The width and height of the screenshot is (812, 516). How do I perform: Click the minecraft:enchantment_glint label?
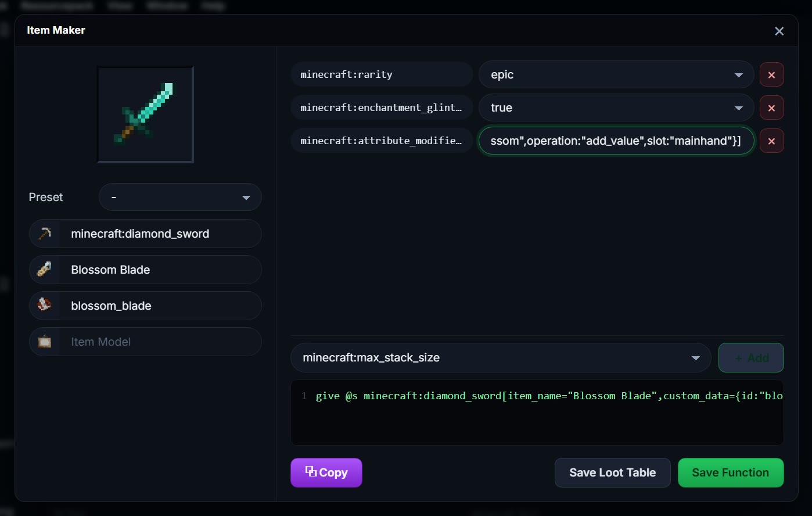pyautogui.click(x=382, y=107)
